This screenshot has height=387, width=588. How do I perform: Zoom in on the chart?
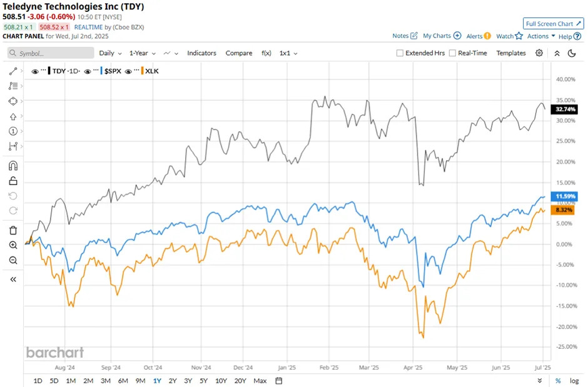(13, 245)
